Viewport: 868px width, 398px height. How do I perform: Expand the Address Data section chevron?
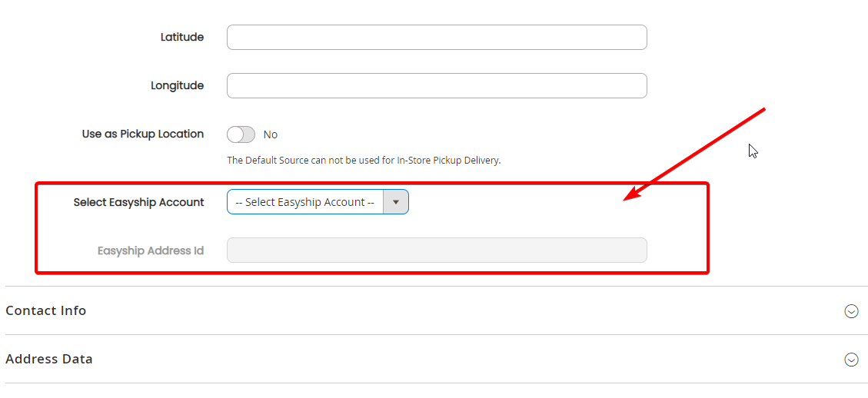point(851,360)
